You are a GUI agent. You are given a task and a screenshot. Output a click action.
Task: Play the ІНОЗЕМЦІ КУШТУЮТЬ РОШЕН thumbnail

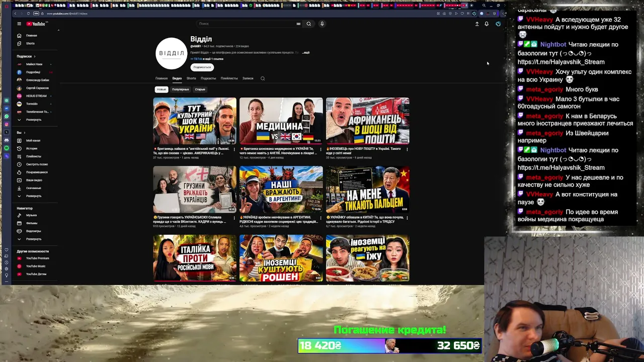pos(281,258)
